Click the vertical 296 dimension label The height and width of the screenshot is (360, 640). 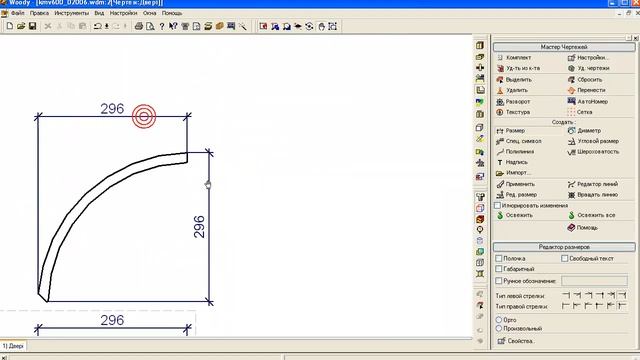(x=199, y=227)
